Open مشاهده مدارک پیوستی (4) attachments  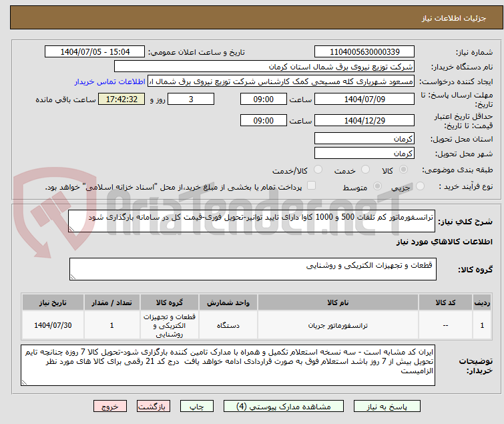coord(284,407)
